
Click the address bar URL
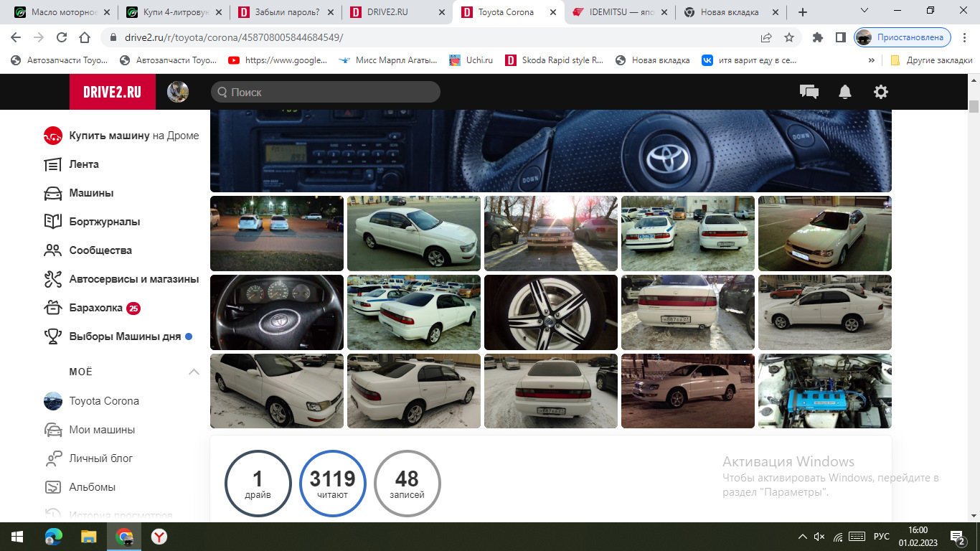[x=234, y=37]
